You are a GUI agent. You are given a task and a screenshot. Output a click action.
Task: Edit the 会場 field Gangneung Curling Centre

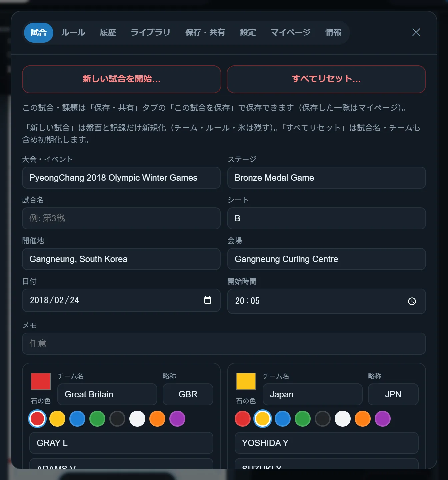tap(327, 259)
